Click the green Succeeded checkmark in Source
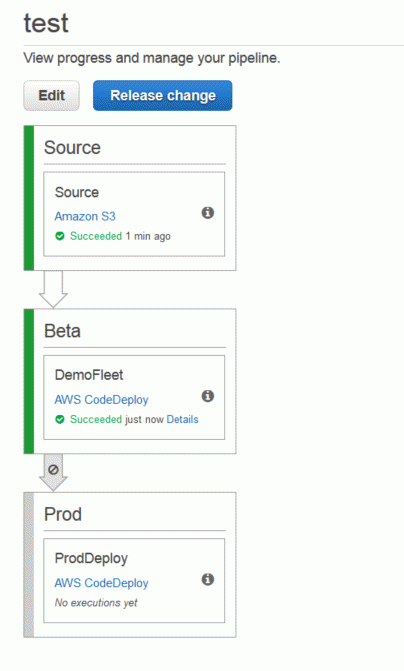The image size is (404, 671). pyautogui.click(x=60, y=236)
